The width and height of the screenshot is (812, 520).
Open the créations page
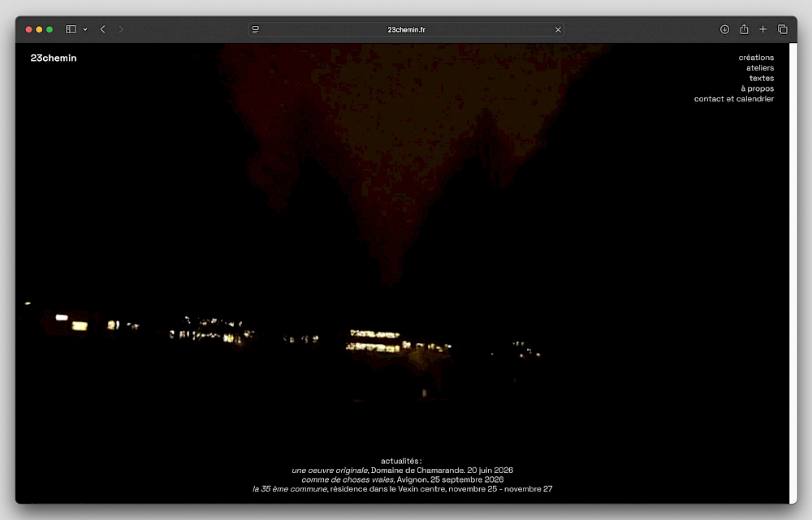click(x=756, y=58)
